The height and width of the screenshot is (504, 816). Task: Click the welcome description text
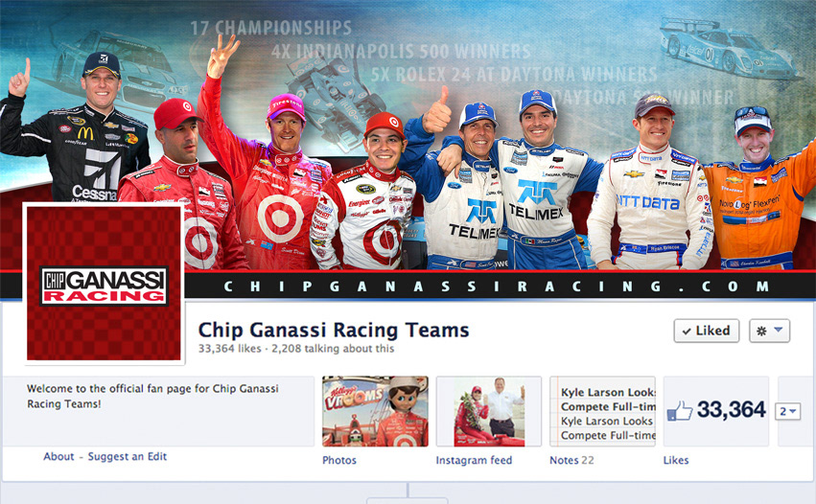coord(152,396)
